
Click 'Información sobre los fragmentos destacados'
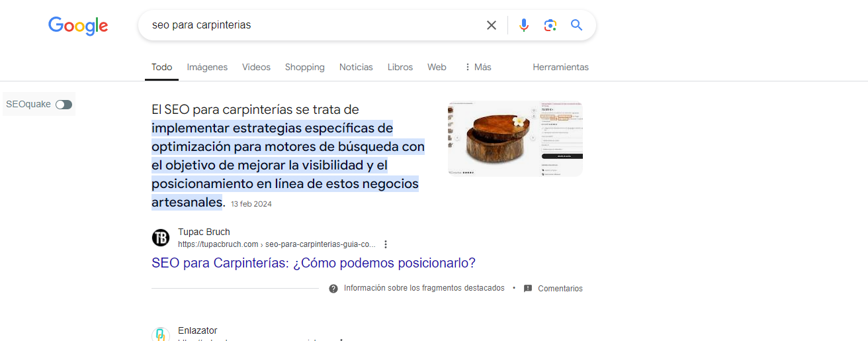pyautogui.click(x=424, y=288)
